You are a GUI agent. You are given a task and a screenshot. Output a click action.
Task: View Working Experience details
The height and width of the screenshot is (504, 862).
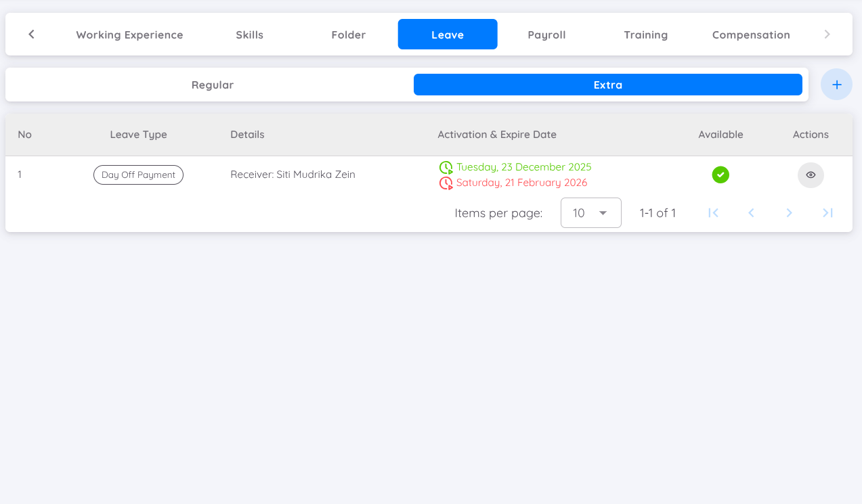129,35
